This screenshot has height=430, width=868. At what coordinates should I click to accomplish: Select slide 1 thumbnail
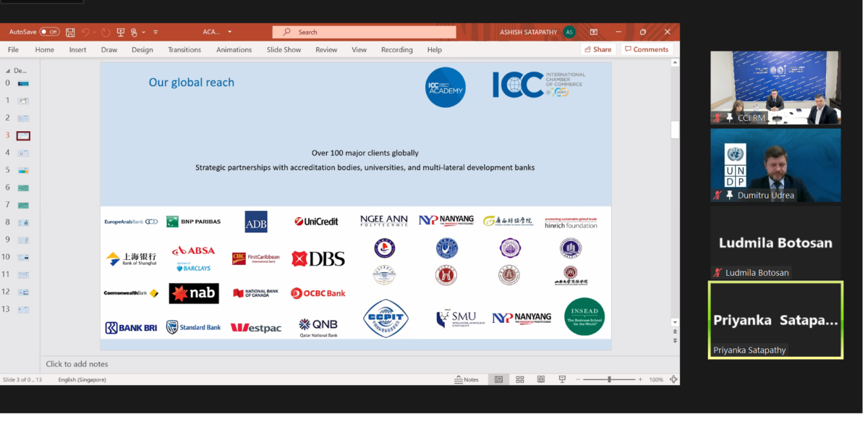point(23,101)
